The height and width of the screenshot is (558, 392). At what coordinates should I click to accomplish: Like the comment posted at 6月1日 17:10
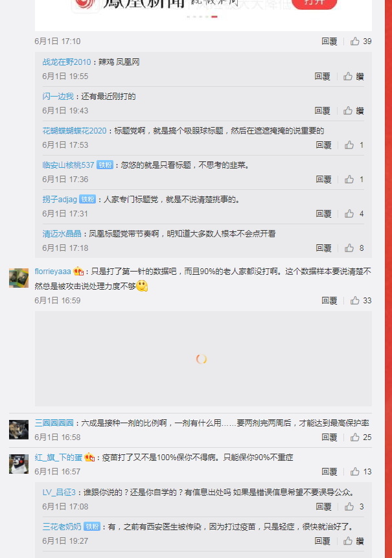coord(361,41)
